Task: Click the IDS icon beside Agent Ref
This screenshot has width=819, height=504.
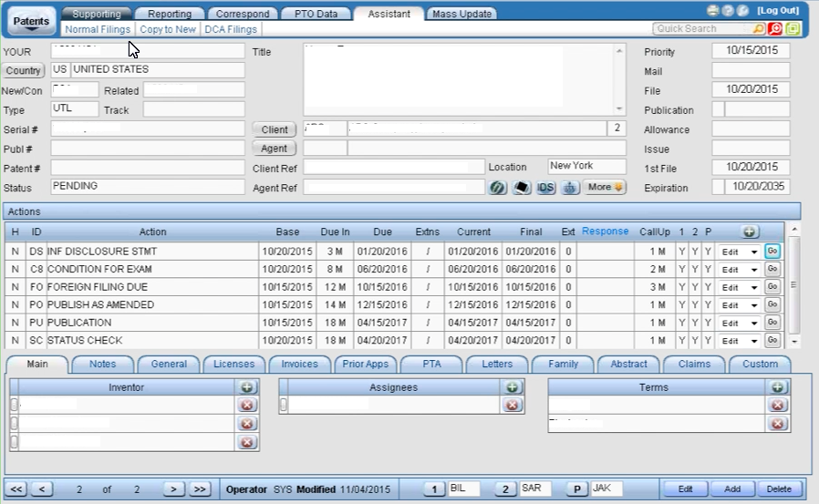Action: 545,188
